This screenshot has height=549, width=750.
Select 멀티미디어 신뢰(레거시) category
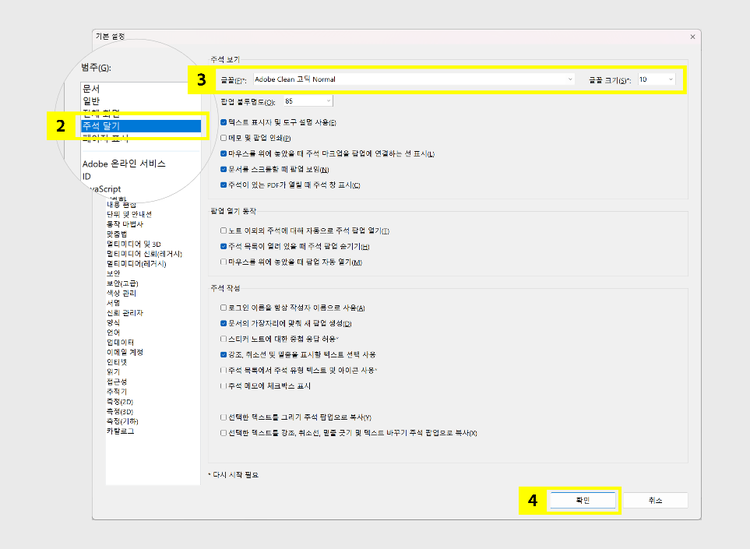pos(144,253)
